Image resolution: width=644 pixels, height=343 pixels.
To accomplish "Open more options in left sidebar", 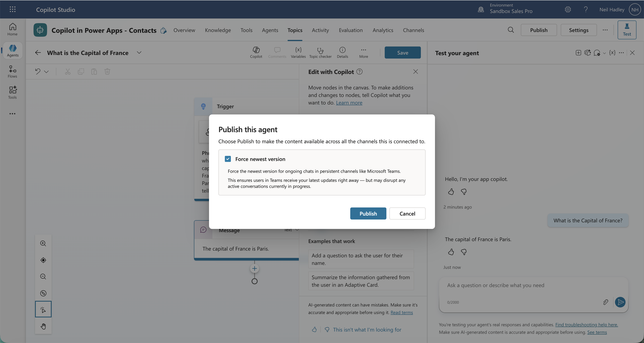I will pyautogui.click(x=12, y=114).
